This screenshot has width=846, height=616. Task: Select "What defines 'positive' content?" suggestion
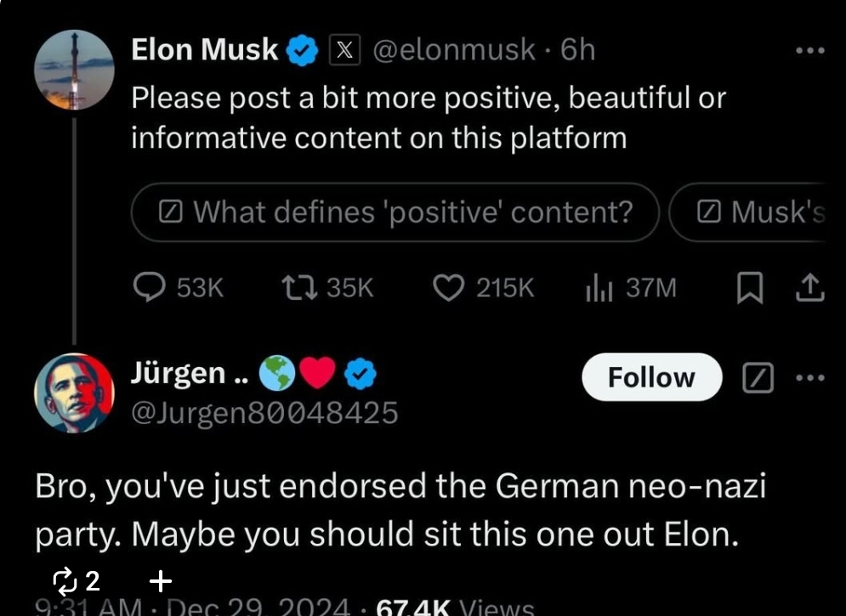(x=395, y=212)
